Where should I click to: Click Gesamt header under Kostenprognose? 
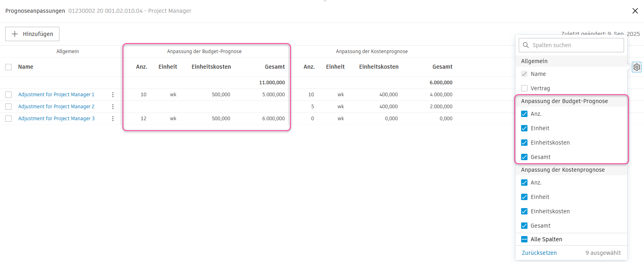coord(443,67)
